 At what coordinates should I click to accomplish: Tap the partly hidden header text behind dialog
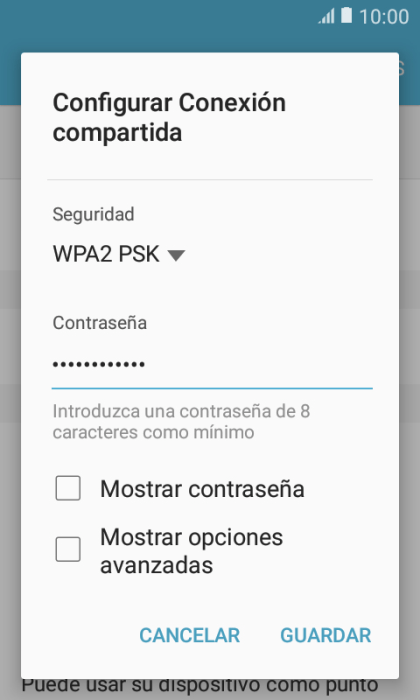pos(402,68)
